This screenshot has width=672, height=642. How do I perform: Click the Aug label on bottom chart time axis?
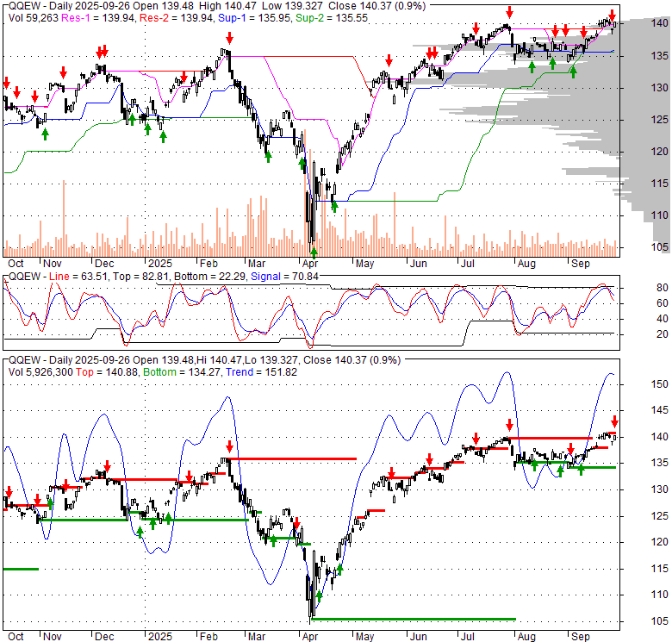pos(526,637)
